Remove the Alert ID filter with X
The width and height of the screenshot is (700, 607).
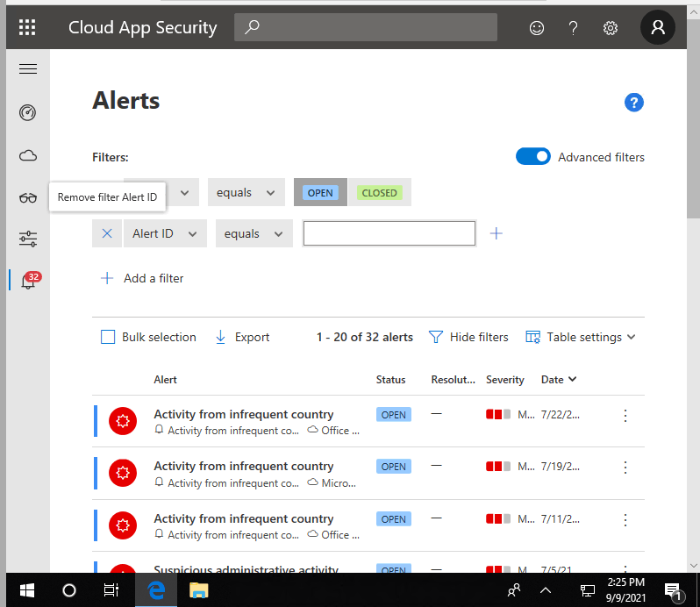tap(107, 233)
